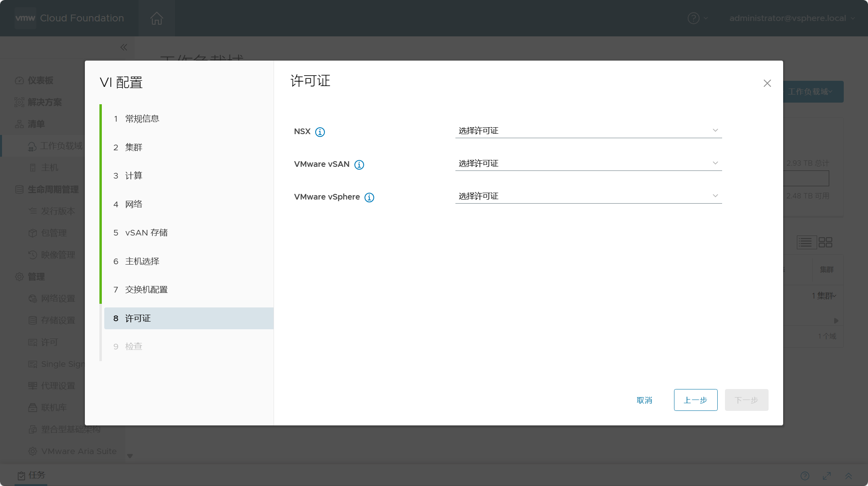Click step 9 检查
This screenshot has width=868, height=486.
[x=189, y=347]
